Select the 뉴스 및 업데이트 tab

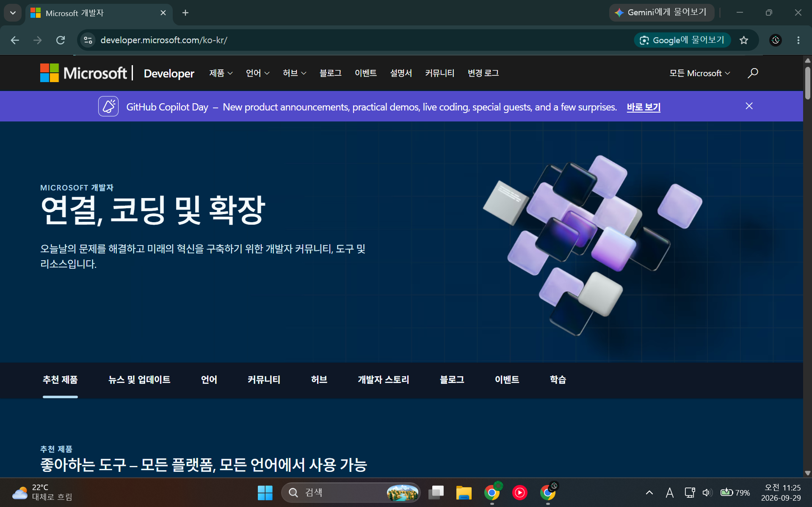click(x=139, y=380)
